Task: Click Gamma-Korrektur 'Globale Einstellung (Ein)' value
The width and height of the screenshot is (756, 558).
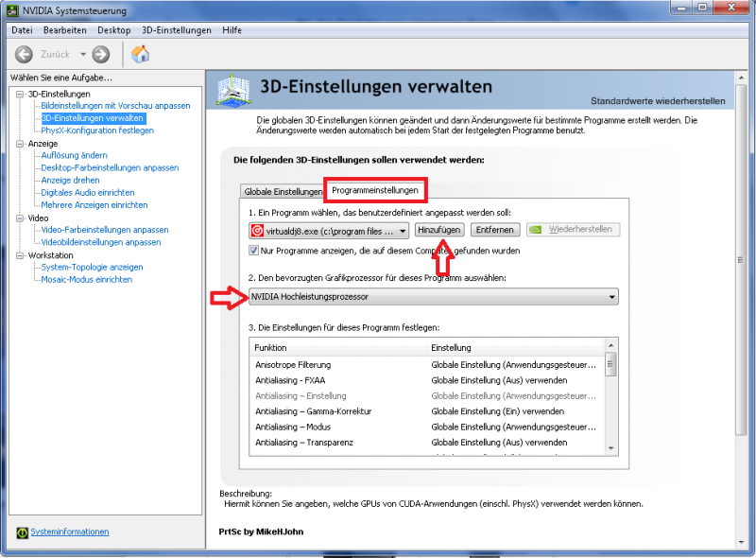Action: click(x=498, y=411)
